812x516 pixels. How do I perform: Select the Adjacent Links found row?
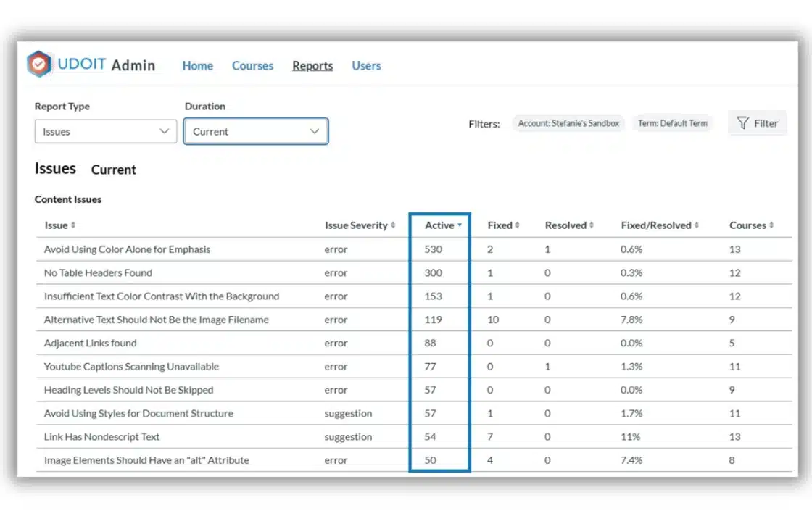pos(91,344)
